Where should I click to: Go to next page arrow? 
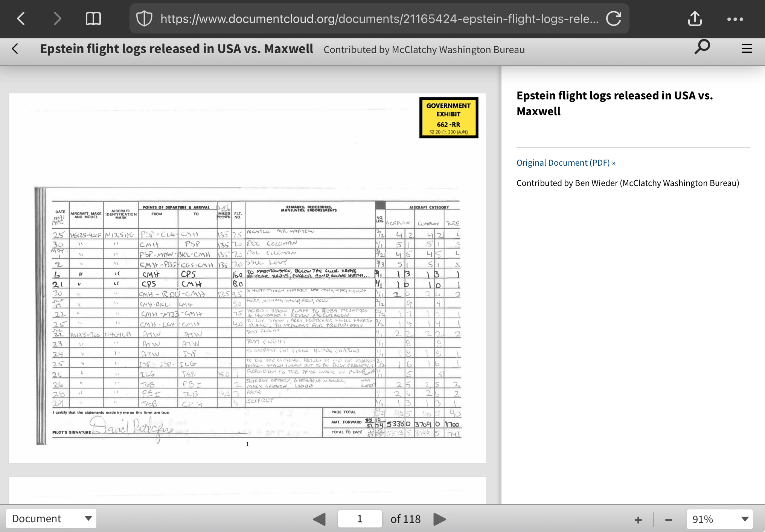(x=439, y=519)
